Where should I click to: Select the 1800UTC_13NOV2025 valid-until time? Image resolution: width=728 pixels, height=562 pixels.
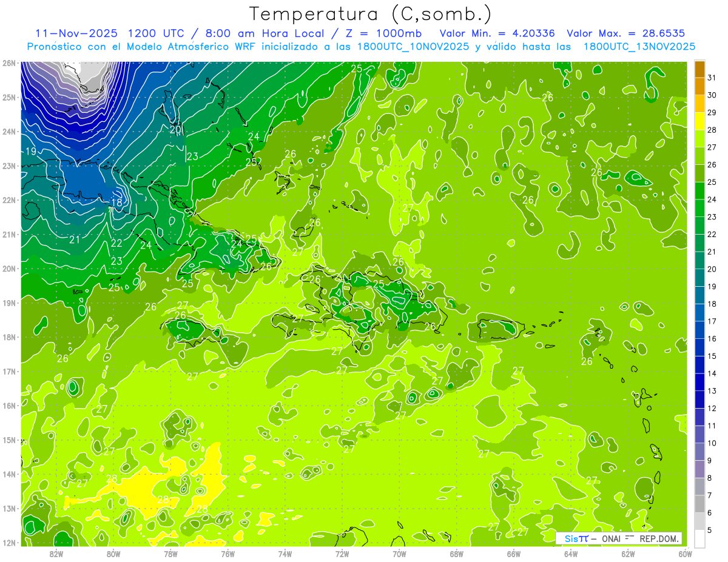click(x=639, y=46)
